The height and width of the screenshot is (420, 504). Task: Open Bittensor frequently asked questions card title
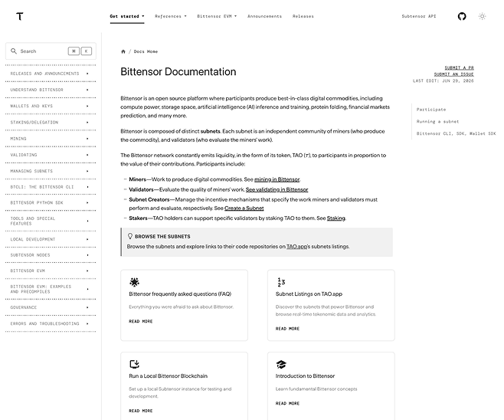[180, 294]
